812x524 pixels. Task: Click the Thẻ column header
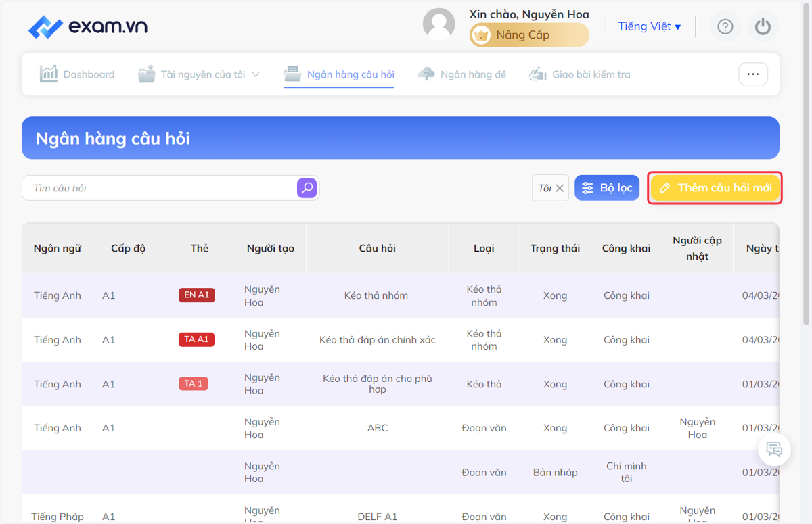(200, 248)
